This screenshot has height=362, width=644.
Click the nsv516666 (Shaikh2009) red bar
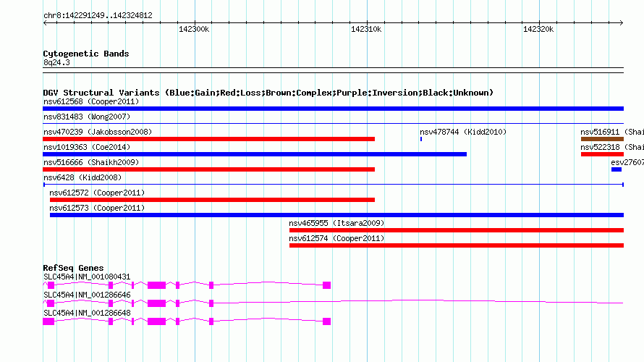(x=208, y=169)
